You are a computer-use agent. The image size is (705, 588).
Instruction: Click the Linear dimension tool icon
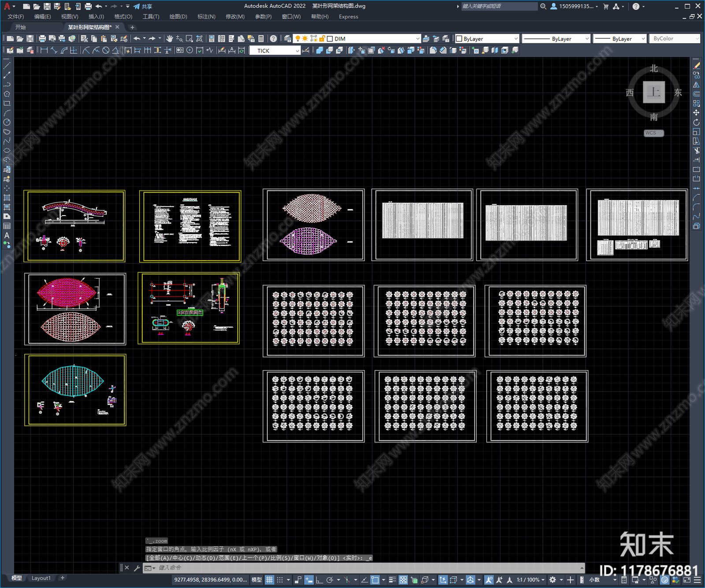(x=44, y=50)
